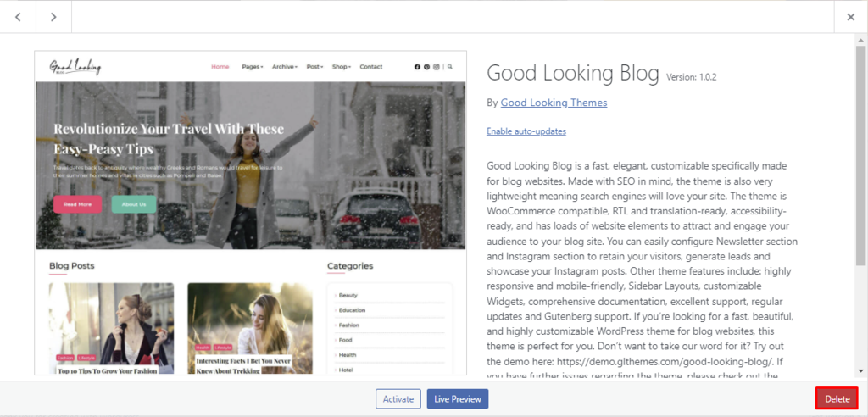Select Home in the preview navigation
This screenshot has height=417, width=868.
(220, 67)
